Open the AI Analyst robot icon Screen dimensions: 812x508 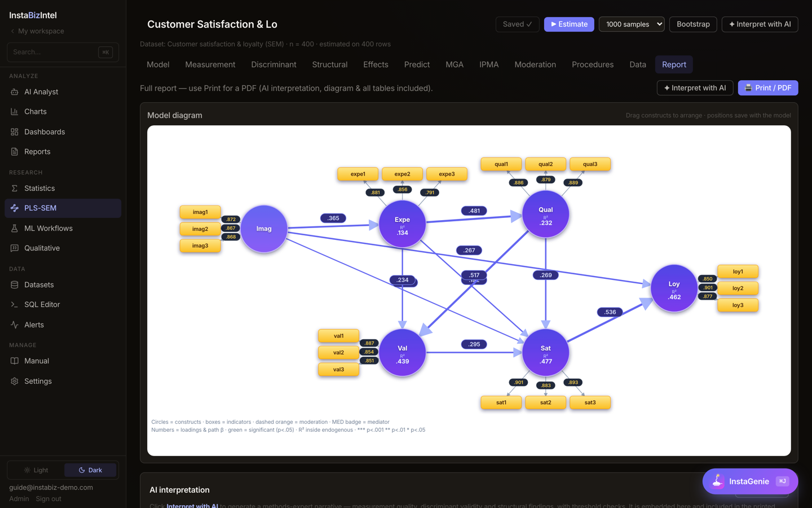coord(15,92)
